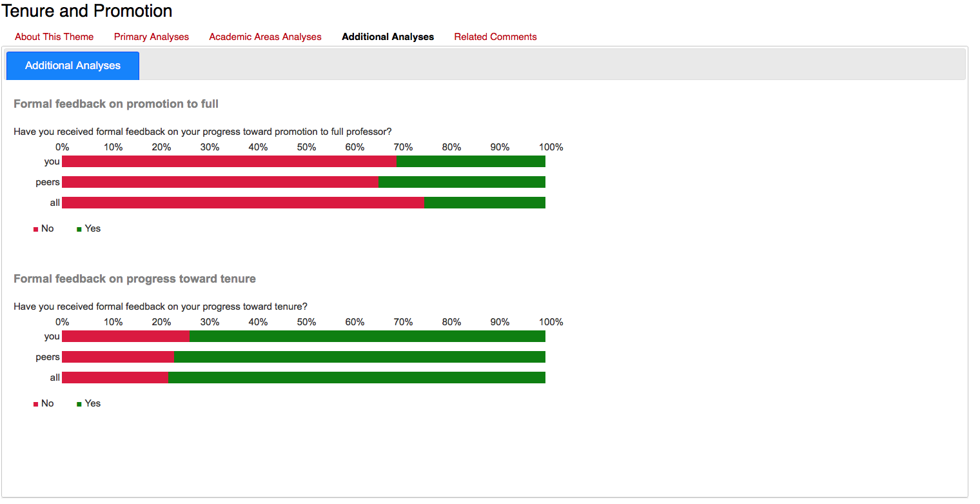The width and height of the screenshot is (980, 504).
Task: Click green Yes legend marker under promotion chart
Action: [79, 229]
